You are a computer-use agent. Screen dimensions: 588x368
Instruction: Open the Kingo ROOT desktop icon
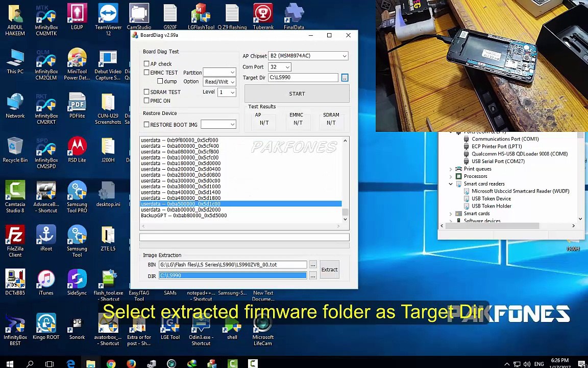46,327
